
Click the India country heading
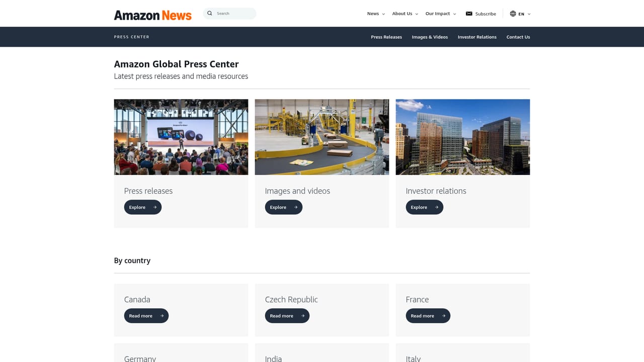(x=273, y=358)
